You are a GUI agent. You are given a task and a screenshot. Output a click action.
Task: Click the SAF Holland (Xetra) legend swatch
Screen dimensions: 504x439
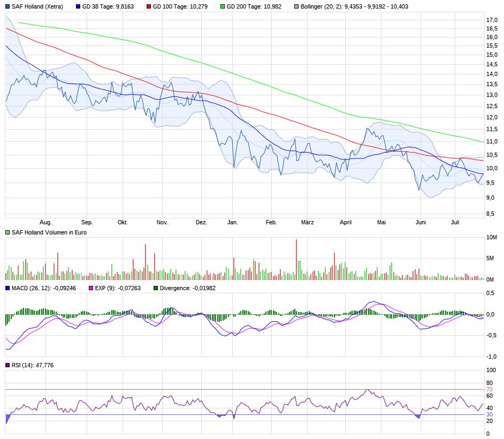(x=7, y=7)
